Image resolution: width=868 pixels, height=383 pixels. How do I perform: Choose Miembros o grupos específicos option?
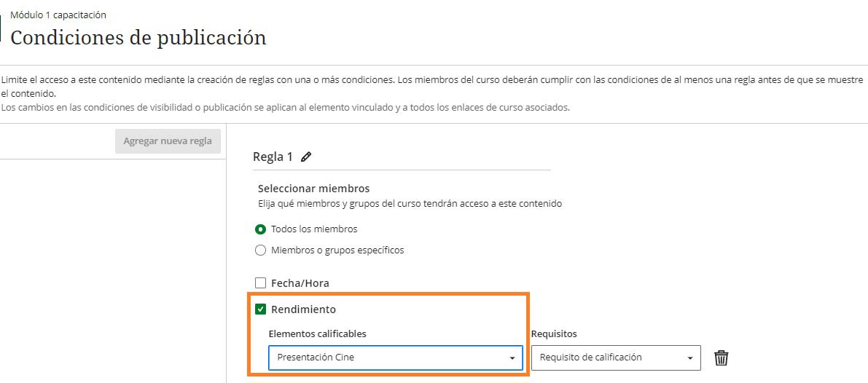tap(261, 250)
